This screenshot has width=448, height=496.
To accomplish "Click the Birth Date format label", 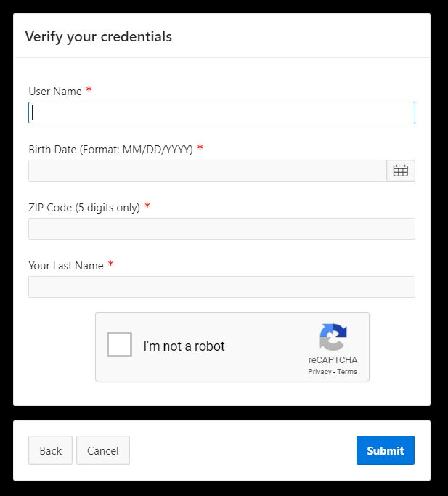I will [x=110, y=149].
